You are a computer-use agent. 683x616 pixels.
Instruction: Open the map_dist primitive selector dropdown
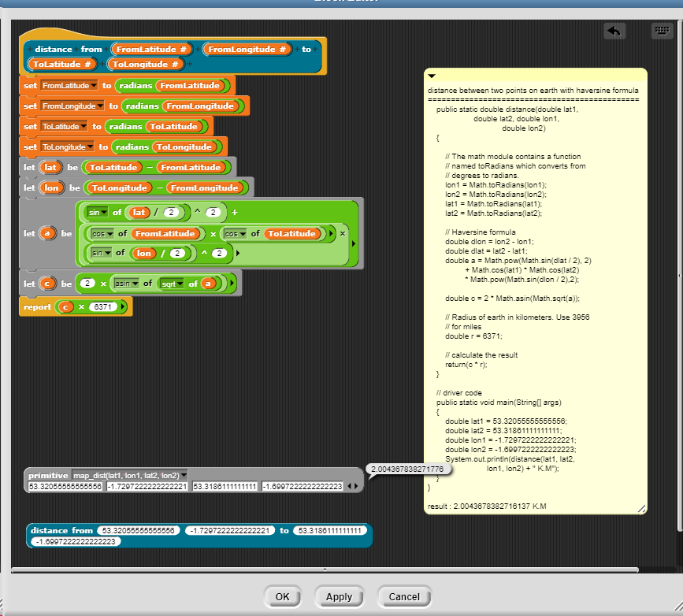point(184,474)
